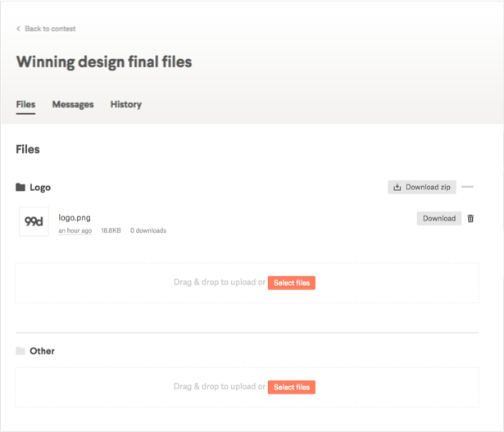
Task: Click Select files in the Logo folder
Action: point(291,283)
